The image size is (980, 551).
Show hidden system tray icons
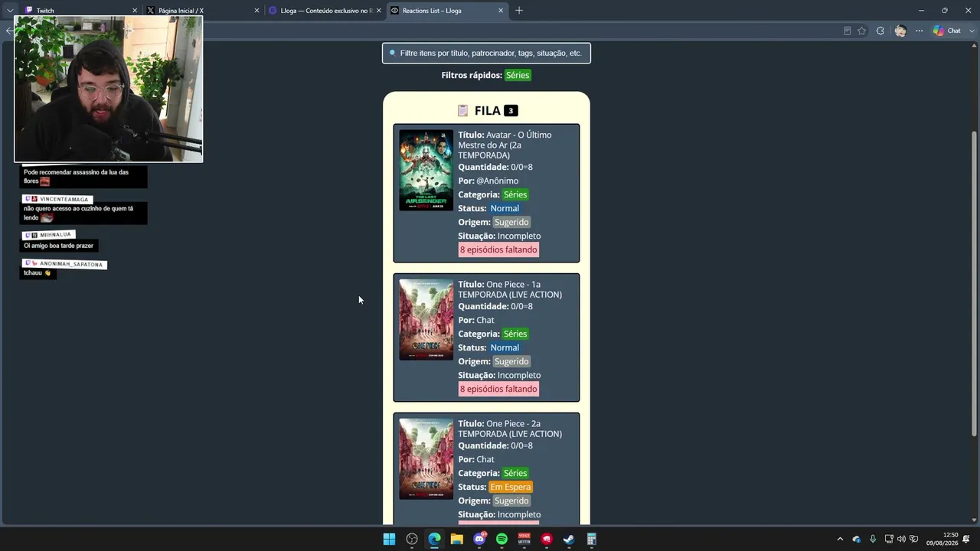[x=840, y=539]
